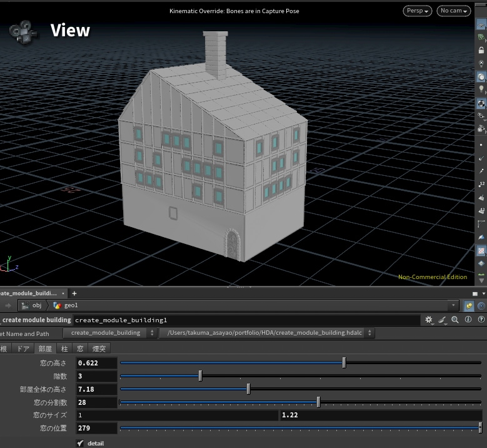Open the node info icon
The width and height of the screenshot is (487, 448).
point(468,320)
